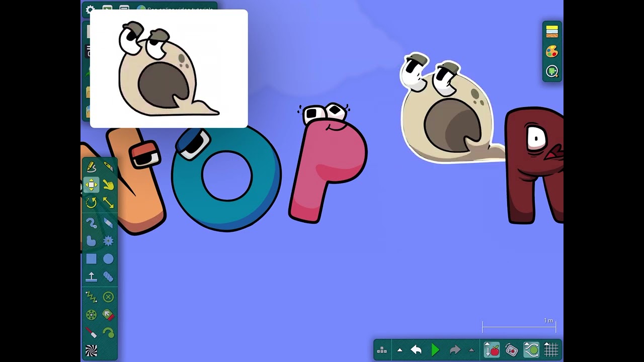The width and height of the screenshot is (644, 362).
Task: Toggle gravity with the apple icon
Action: (x=492, y=350)
